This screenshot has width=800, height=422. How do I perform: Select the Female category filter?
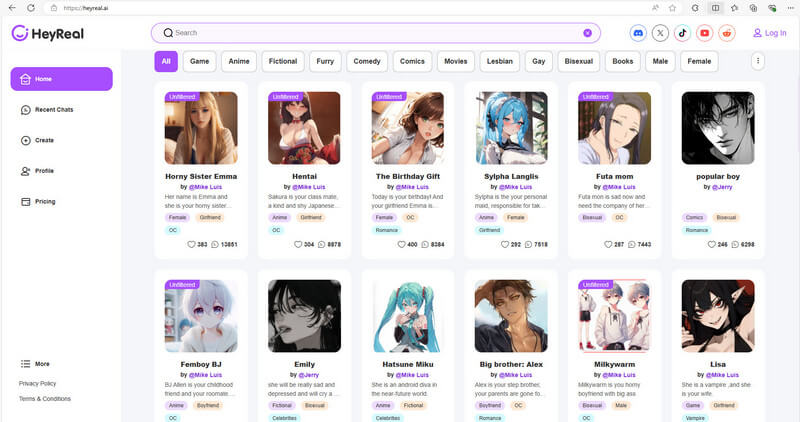click(x=699, y=61)
